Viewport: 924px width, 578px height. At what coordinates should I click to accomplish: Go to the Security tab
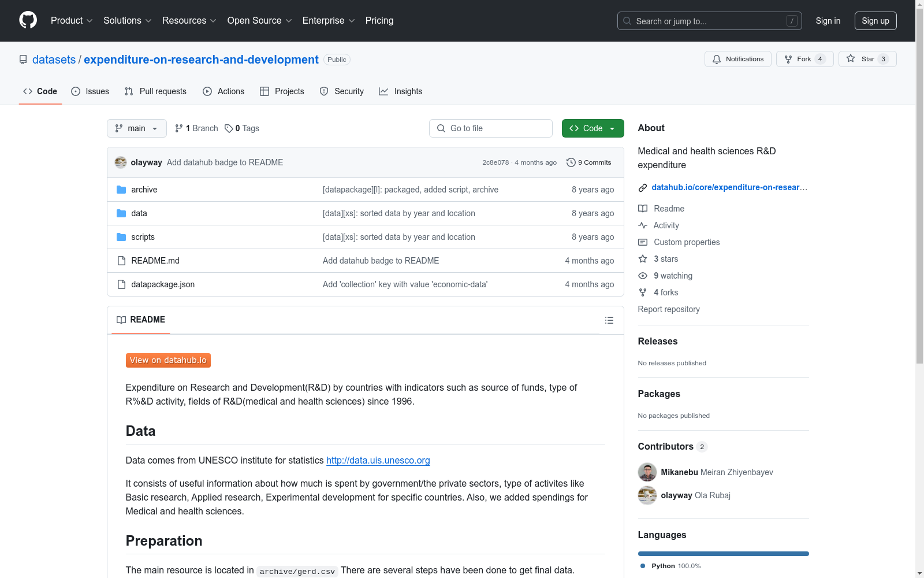coord(342,91)
